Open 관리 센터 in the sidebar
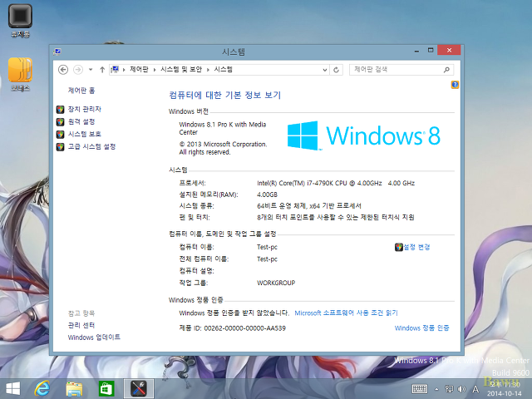Viewport: 532px width, 399px height. click(81, 325)
